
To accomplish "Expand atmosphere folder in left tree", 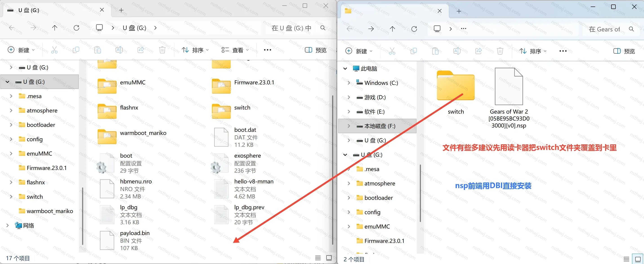I will point(11,110).
